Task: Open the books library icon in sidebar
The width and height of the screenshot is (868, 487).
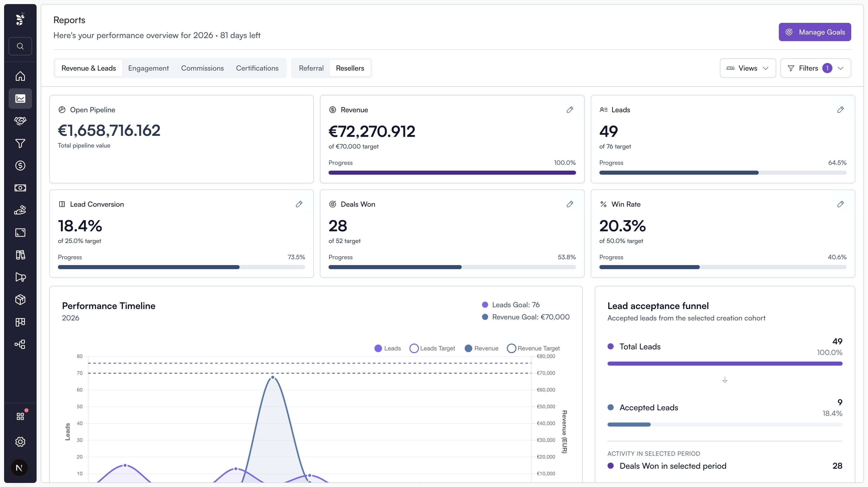Action: (20, 255)
